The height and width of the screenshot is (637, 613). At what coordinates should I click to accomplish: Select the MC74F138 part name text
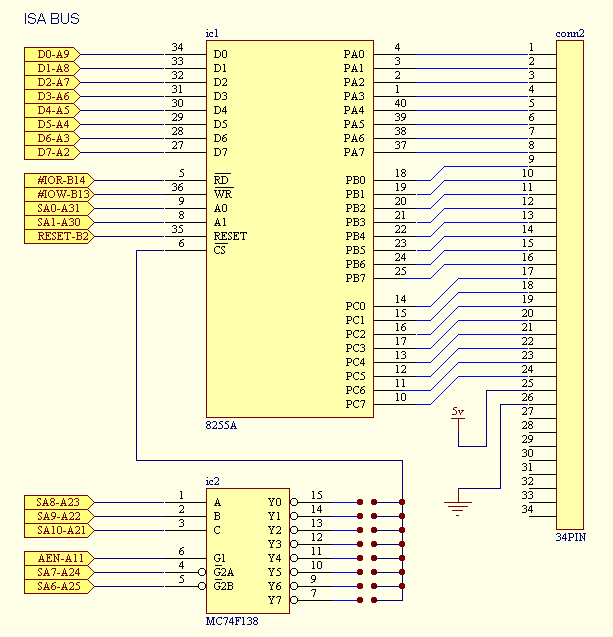(232, 621)
